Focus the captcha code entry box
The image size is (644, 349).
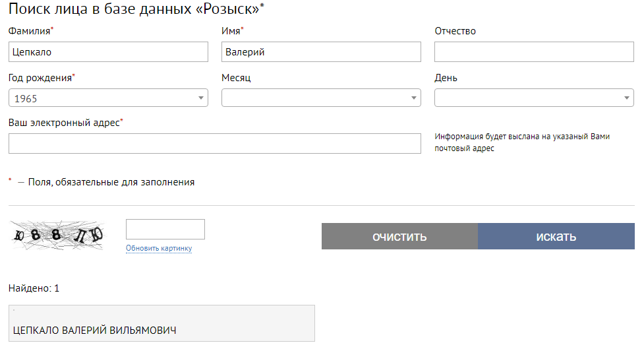pyautogui.click(x=165, y=230)
